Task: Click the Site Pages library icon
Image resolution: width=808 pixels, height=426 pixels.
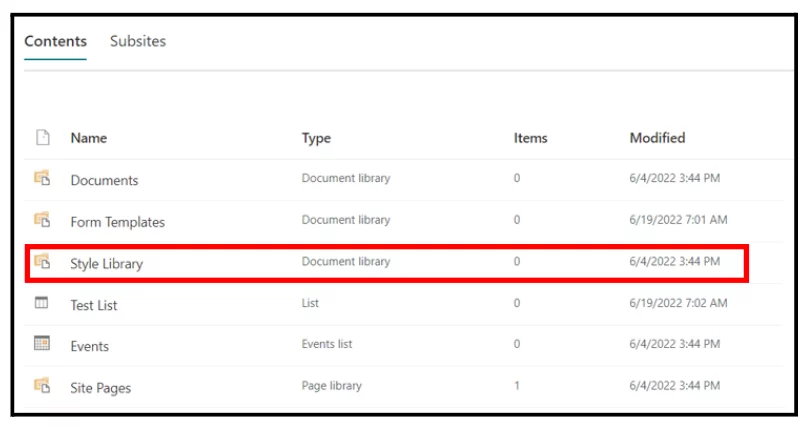Action: point(42,386)
